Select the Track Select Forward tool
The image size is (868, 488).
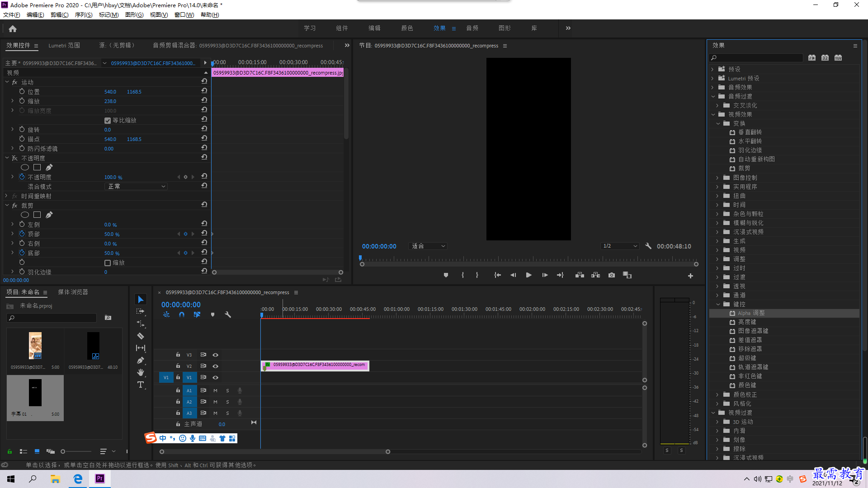click(141, 311)
